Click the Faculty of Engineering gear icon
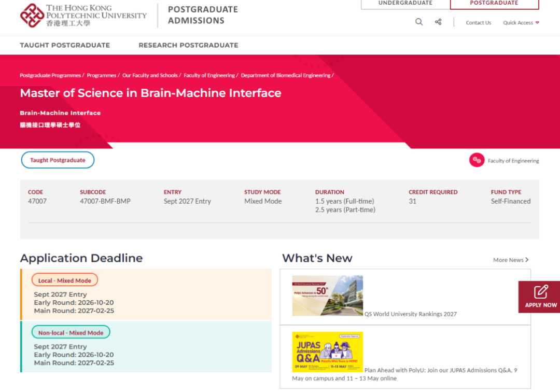 477,160
